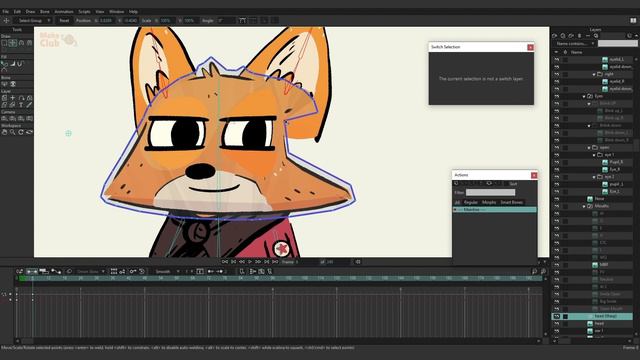Image resolution: width=640 pixels, height=360 pixels.
Task: Open the Name contains filter dropdown
Action: pos(575,44)
